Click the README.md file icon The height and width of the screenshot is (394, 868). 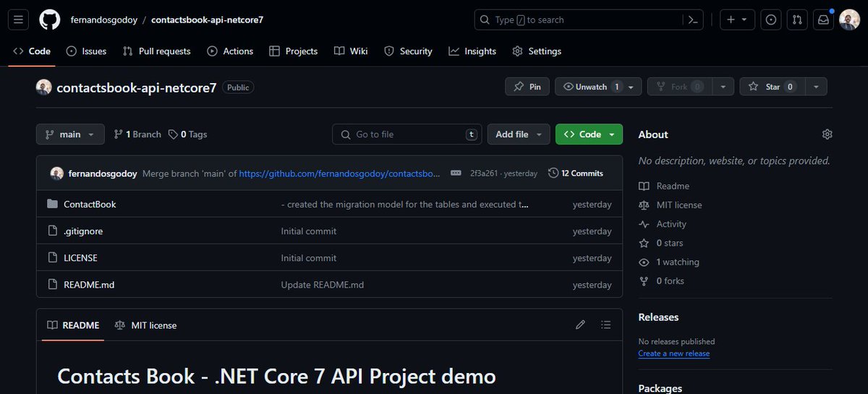[52, 285]
